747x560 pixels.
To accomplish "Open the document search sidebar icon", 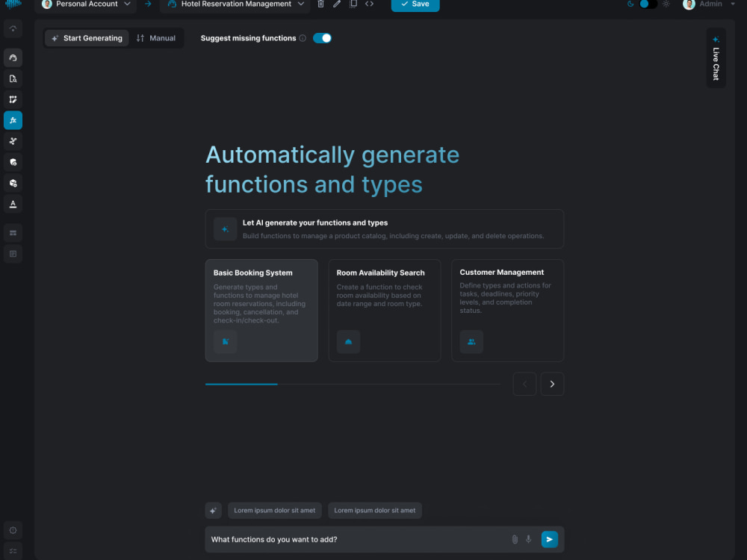I will 13,78.
